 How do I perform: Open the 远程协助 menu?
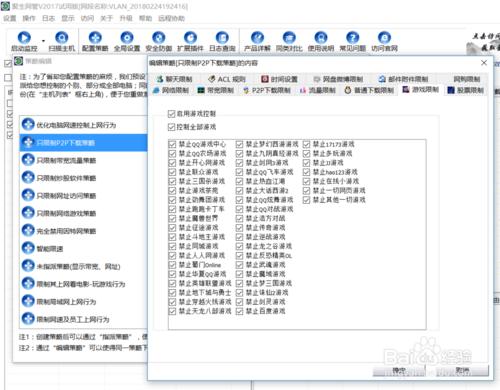(171, 18)
